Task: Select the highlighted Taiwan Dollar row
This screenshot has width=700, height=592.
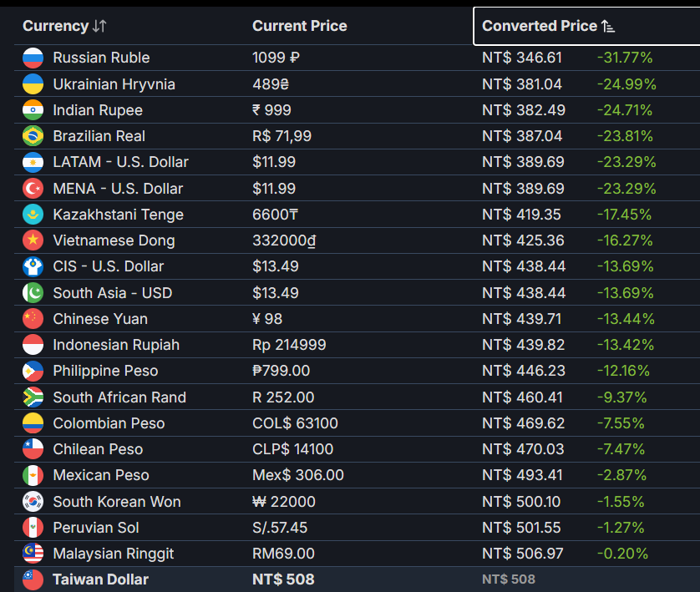Action: pos(357,579)
